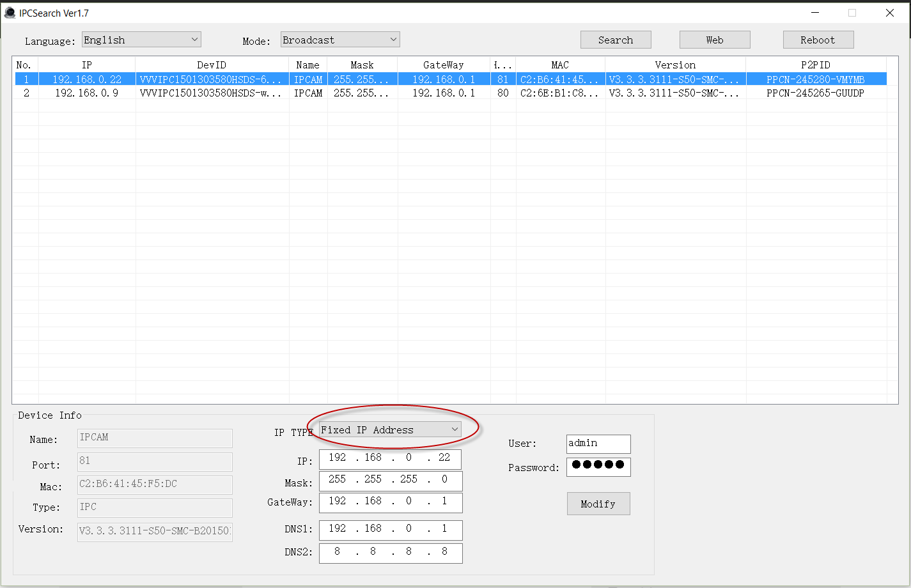
Task: Click the DNS2 address field
Action: pos(390,553)
